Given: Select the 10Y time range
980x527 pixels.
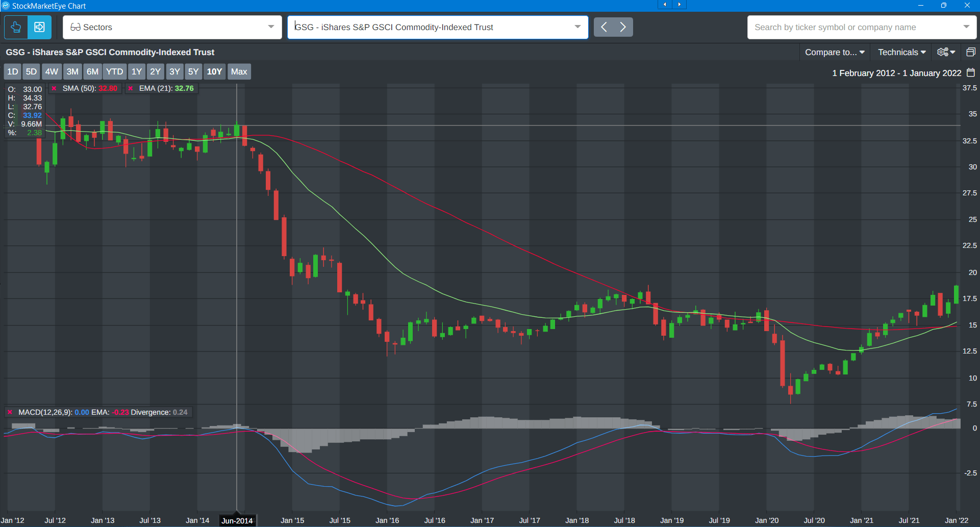Looking at the screenshot, I should (214, 71).
